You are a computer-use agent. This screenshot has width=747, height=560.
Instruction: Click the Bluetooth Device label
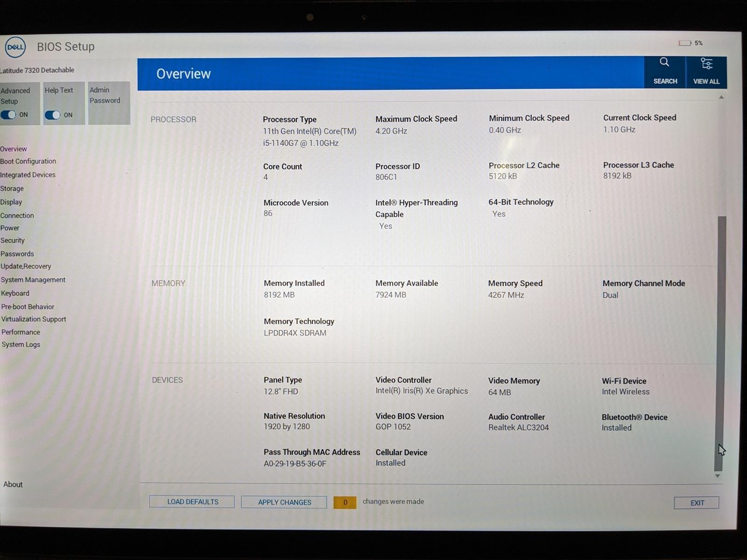coord(634,417)
